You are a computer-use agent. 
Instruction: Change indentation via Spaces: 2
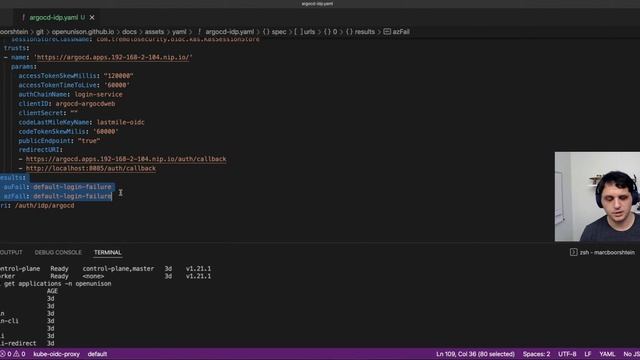(x=536, y=354)
